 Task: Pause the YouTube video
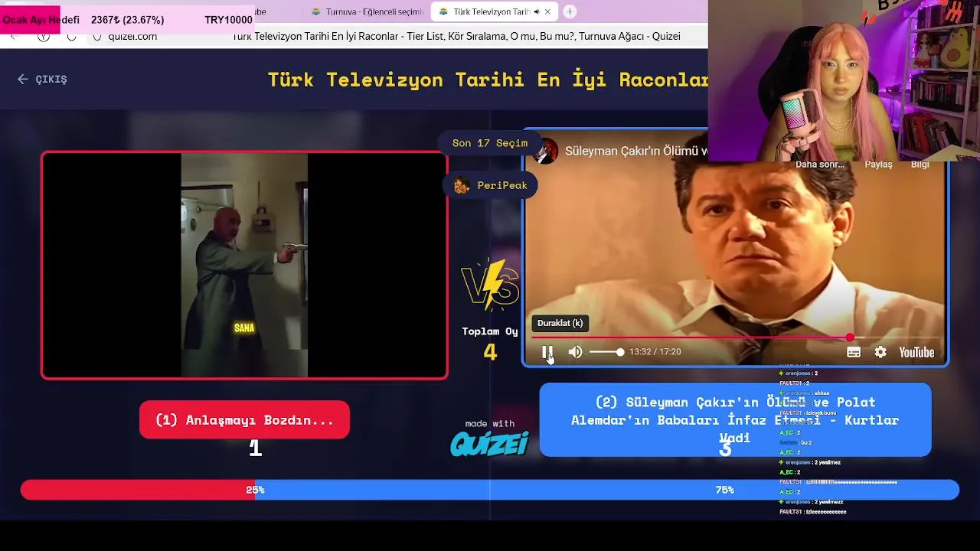pyautogui.click(x=547, y=352)
